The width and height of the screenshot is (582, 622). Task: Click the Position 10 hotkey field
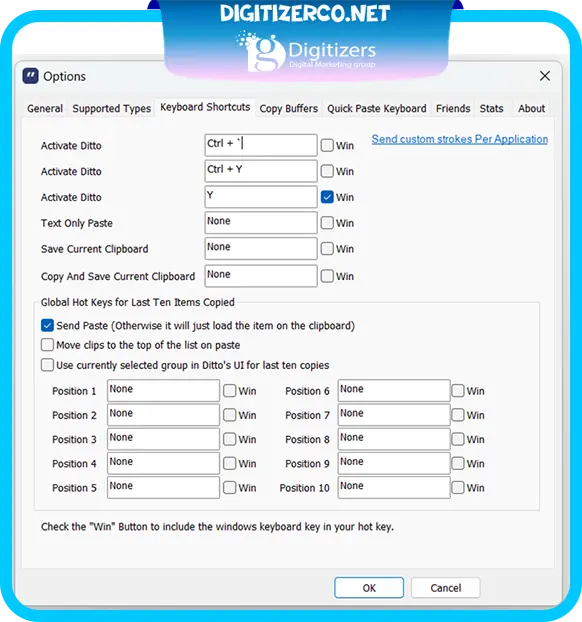[394, 487]
